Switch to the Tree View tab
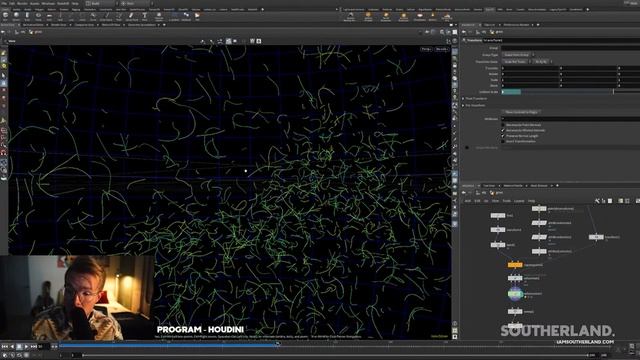640x360 pixels. click(x=489, y=186)
